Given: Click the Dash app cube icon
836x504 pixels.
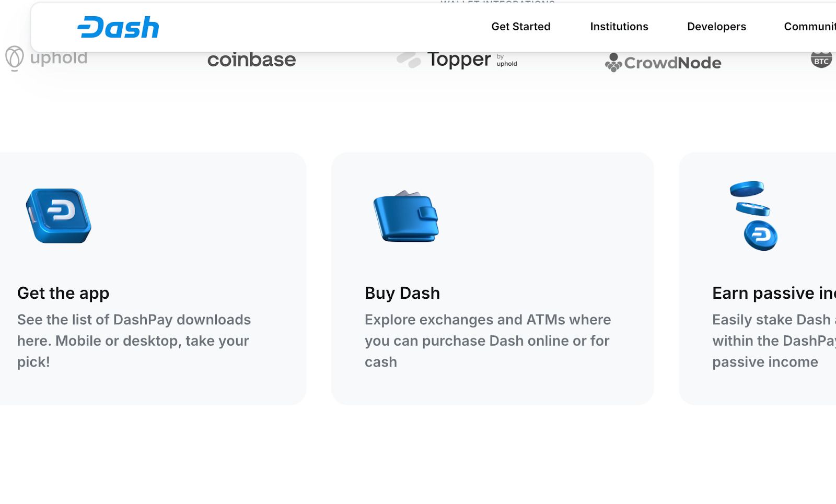Looking at the screenshot, I should tap(59, 216).
